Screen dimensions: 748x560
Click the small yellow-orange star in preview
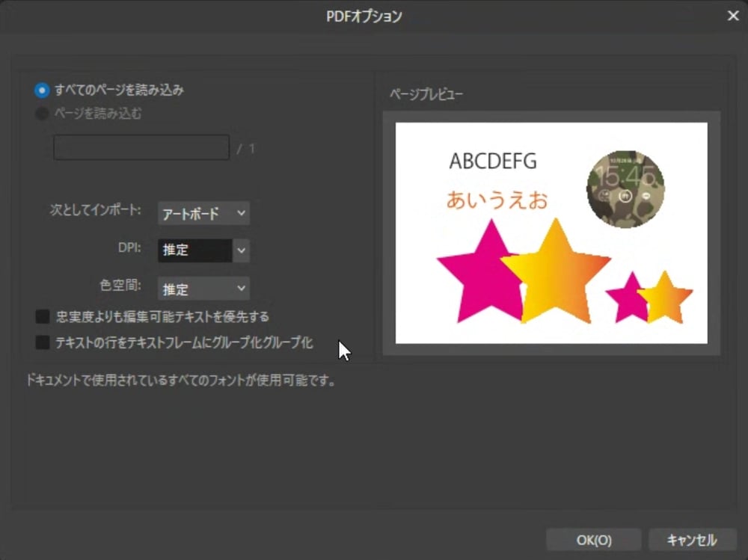[x=666, y=298]
